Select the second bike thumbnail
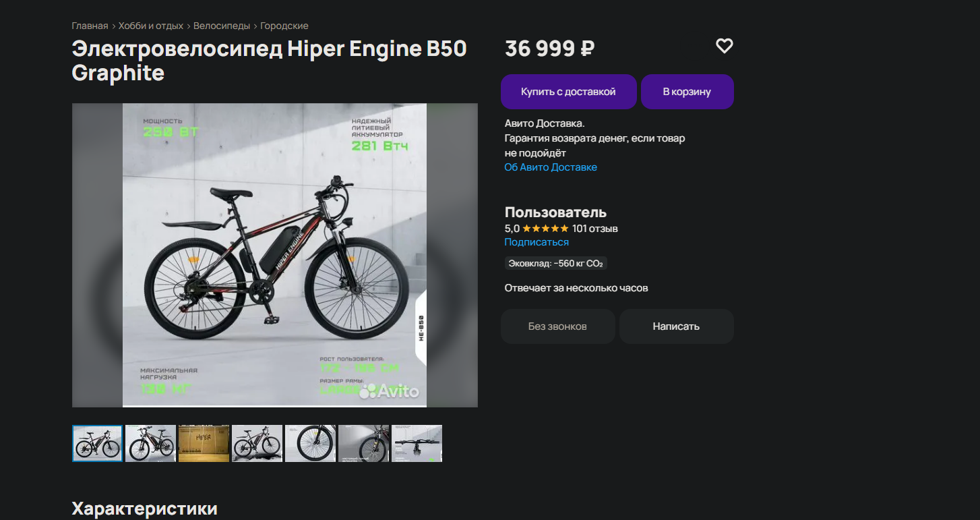 tap(151, 443)
